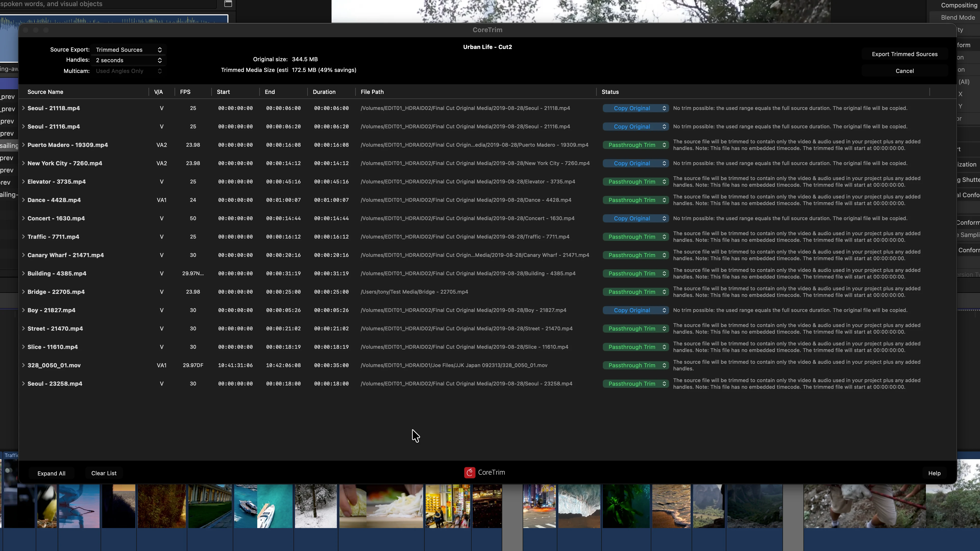Expand the Seoul - 21118.mp4 row

pyautogui.click(x=23, y=108)
